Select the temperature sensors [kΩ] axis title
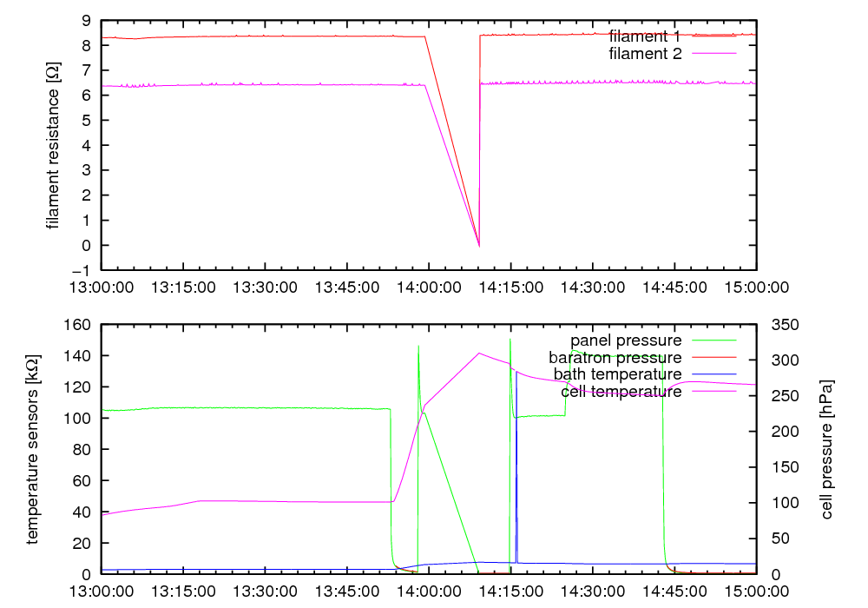Viewport: 868px width, 608px height. point(33,451)
